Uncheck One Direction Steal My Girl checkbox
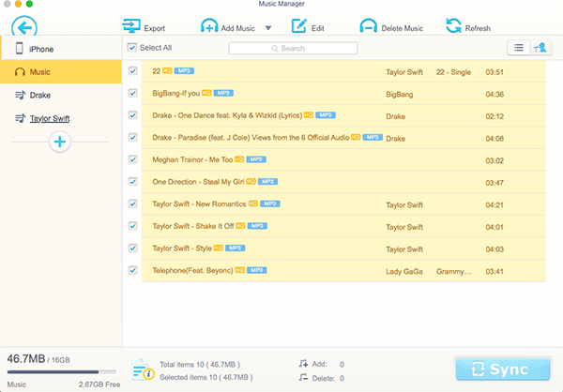 pos(133,182)
